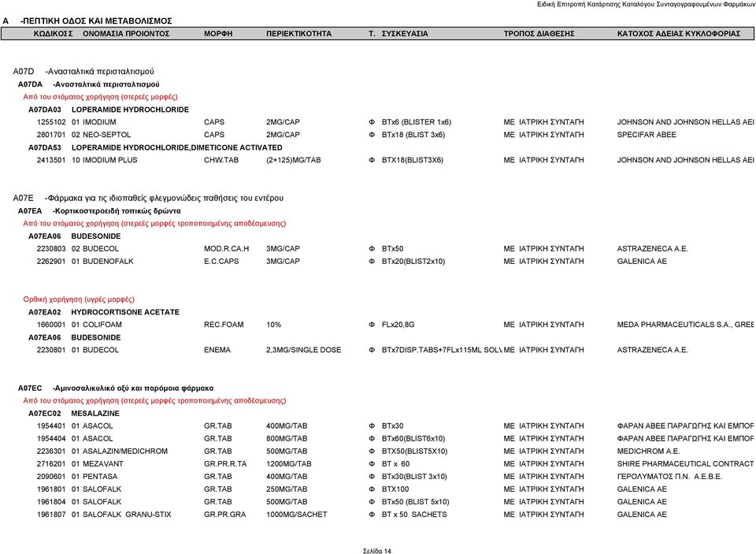This screenshot has height=554, width=756.
Task: Click the 01 PENTASA product name
Action: 94,476
